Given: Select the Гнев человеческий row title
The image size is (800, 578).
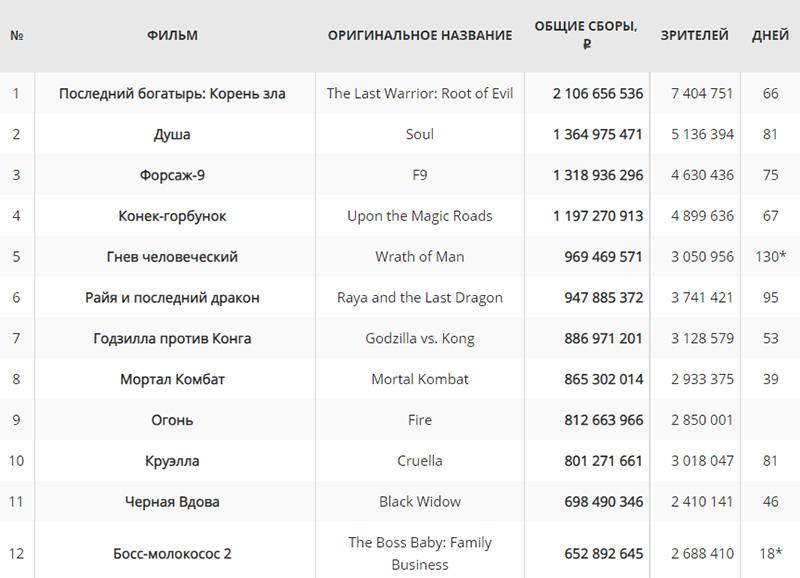Looking at the screenshot, I should [172, 257].
